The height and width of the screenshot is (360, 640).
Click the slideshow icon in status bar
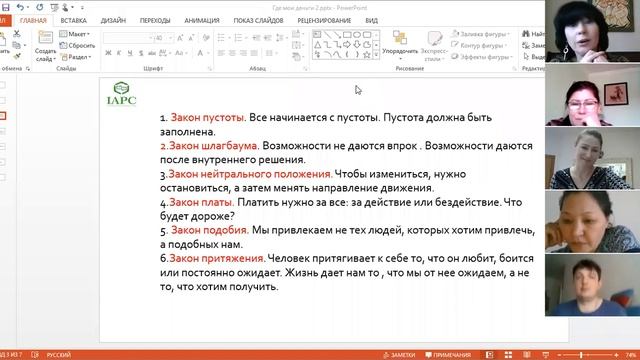click(546, 355)
